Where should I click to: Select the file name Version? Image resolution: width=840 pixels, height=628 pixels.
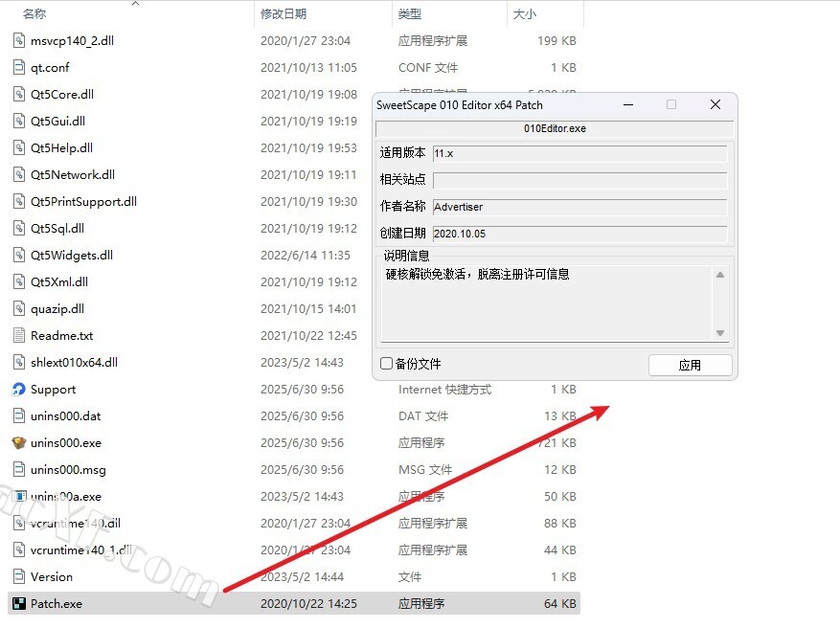click(52, 577)
